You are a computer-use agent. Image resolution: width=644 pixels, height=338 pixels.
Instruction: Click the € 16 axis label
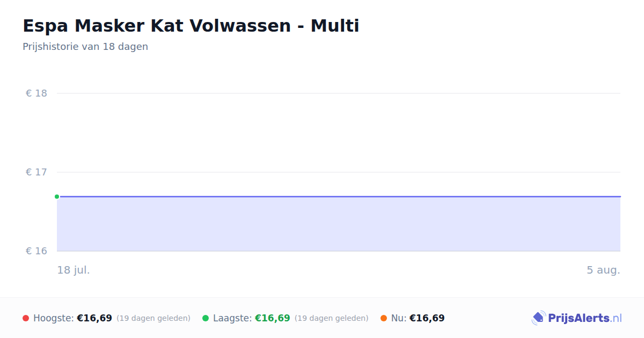(x=36, y=251)
